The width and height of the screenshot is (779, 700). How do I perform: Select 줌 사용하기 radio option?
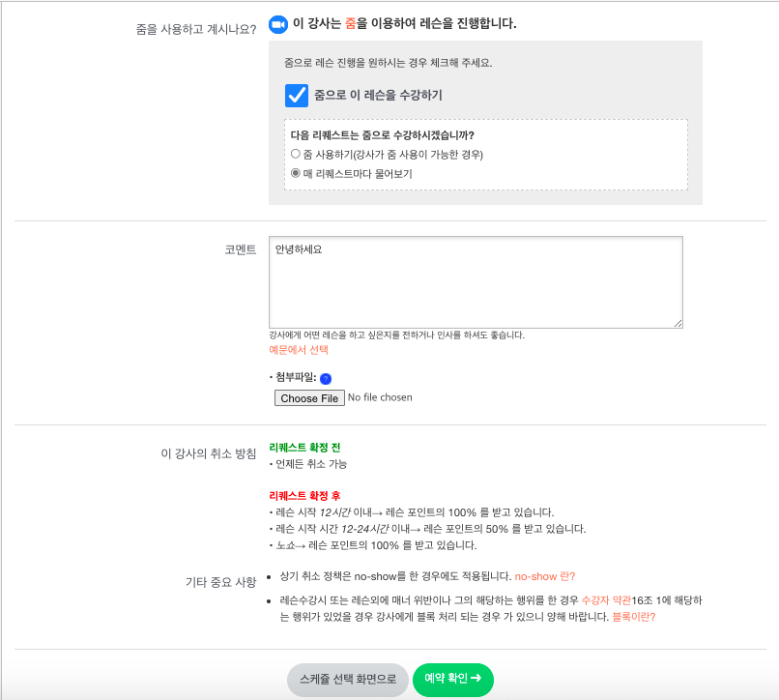(296, 154)
